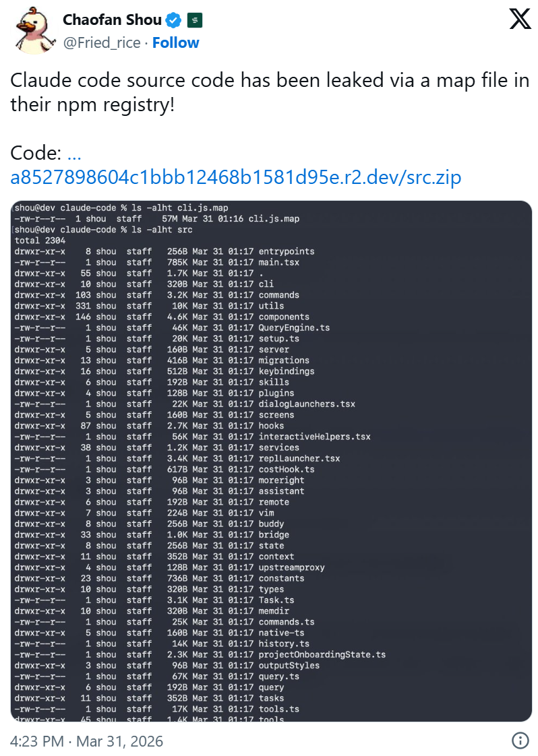Click the verified badge next to Follow area
Viewport: 538px width, 756px height.
click(173, 20)
